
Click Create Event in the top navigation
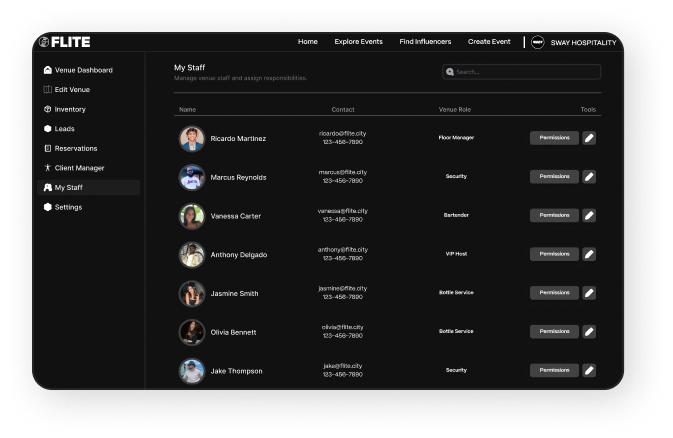[489, 42]
